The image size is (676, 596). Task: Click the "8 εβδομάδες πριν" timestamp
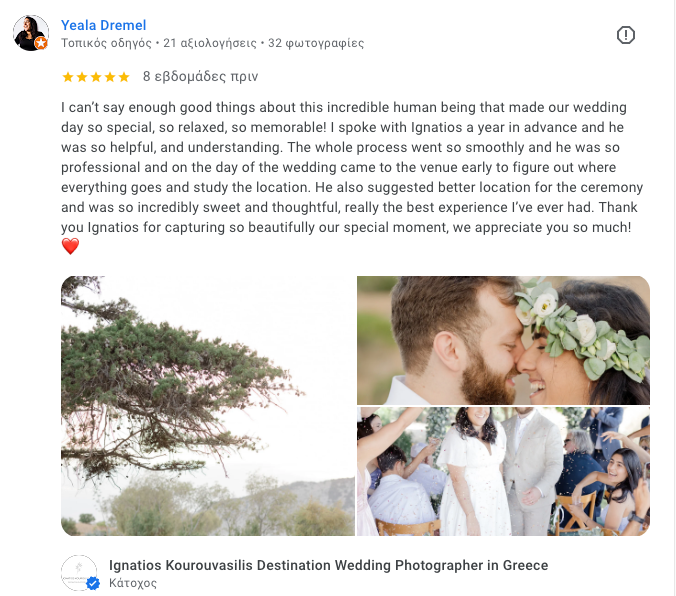tap(201, 76)
